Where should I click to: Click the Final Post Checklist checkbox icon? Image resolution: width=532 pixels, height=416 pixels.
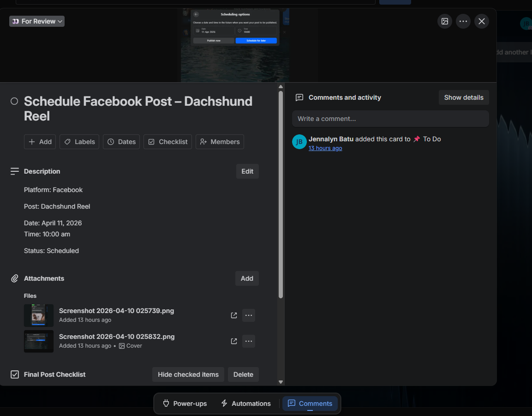15,374
